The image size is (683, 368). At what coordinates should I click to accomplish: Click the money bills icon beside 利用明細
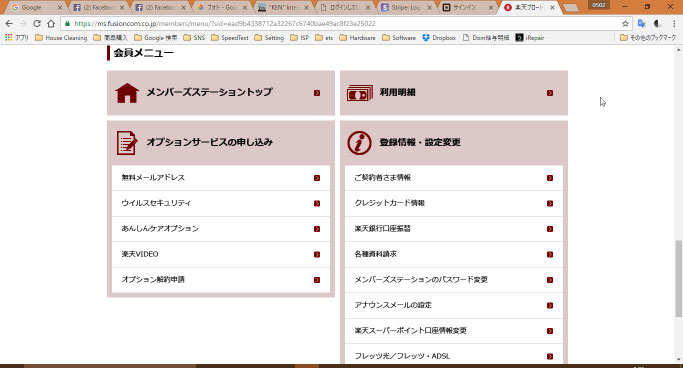point(359,93)
